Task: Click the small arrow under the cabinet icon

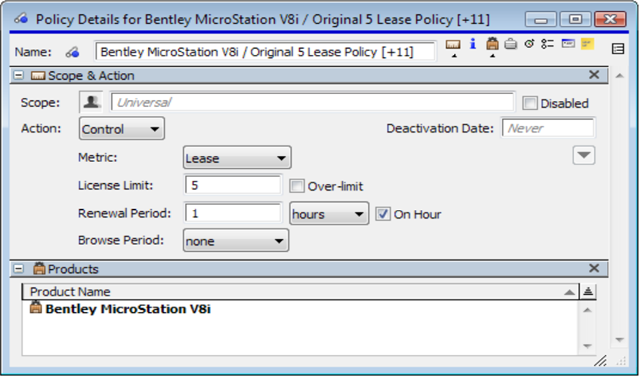Action: (x=492, y=56)
